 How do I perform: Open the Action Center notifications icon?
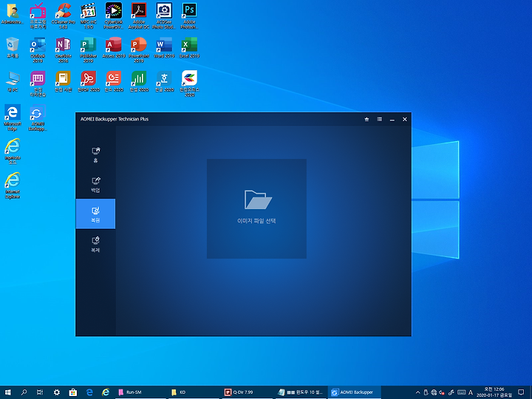point(521,392)
